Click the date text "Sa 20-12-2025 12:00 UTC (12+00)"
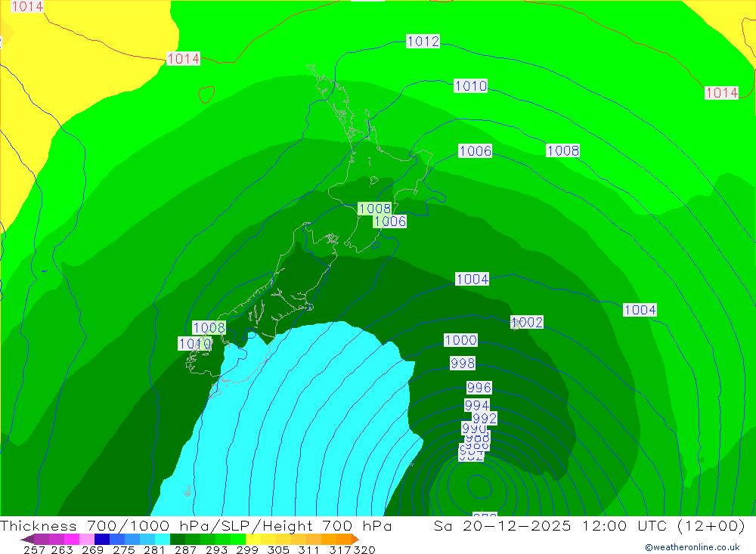Screen dimensions: 756x554 [x=589, y=526]
